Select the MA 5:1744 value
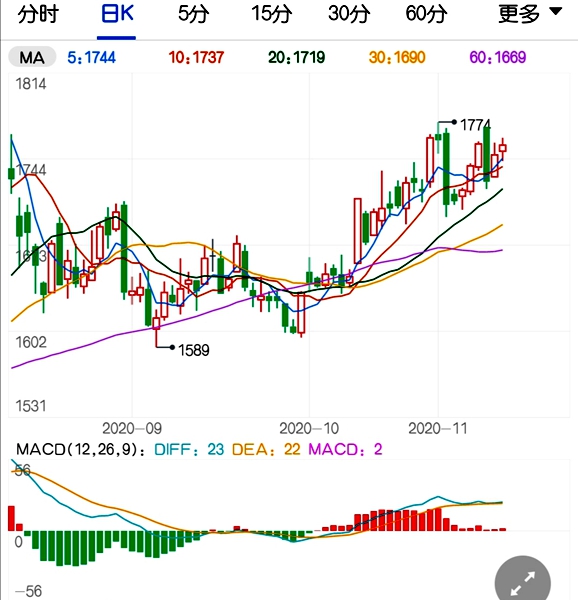Screen dimensions: 578x600 point(91,58)
